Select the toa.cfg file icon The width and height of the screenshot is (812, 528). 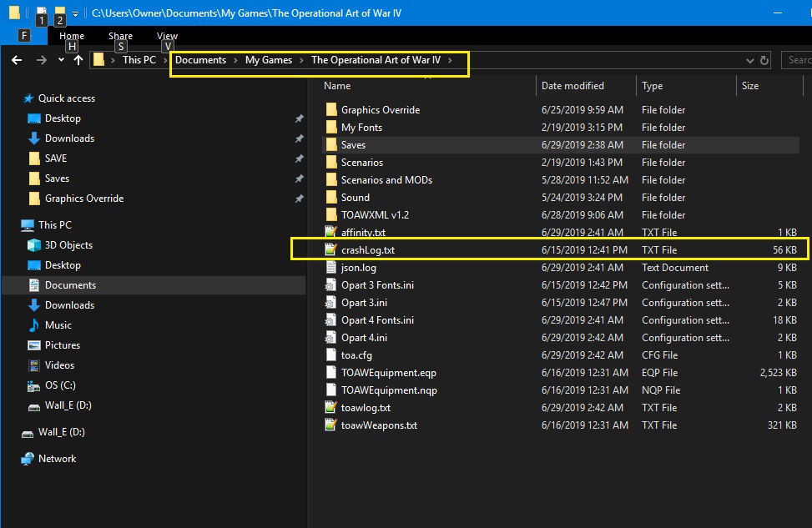331,355
